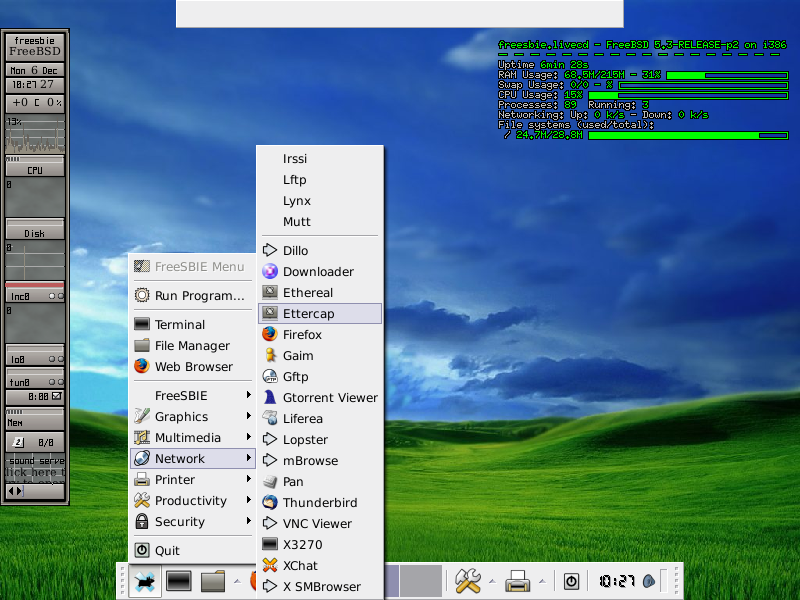Click the lo0 interface label
The width and height of the screenshot is (800, 600).
[x=18, y=359]
